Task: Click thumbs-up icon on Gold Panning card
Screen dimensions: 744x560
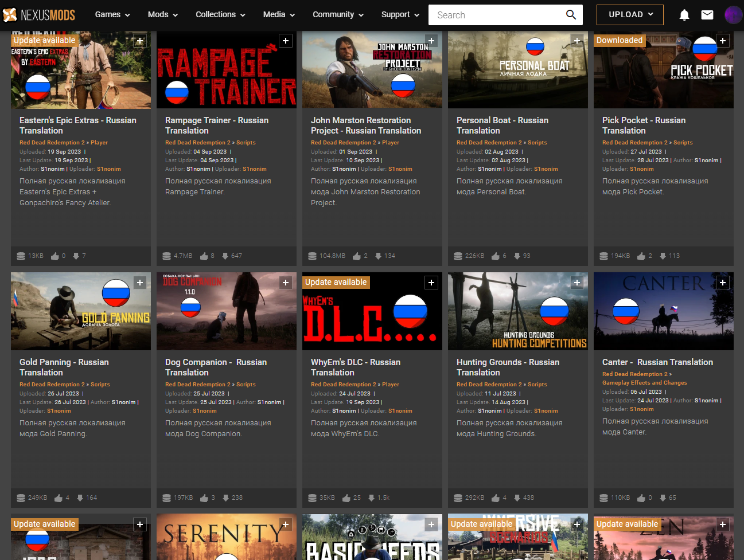Action: tap(59, 498)
